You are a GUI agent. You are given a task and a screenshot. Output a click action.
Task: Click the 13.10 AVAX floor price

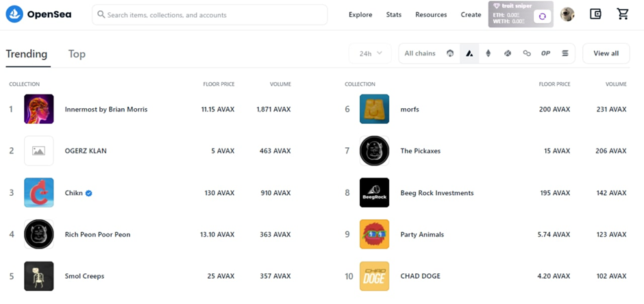pos(217,235)
